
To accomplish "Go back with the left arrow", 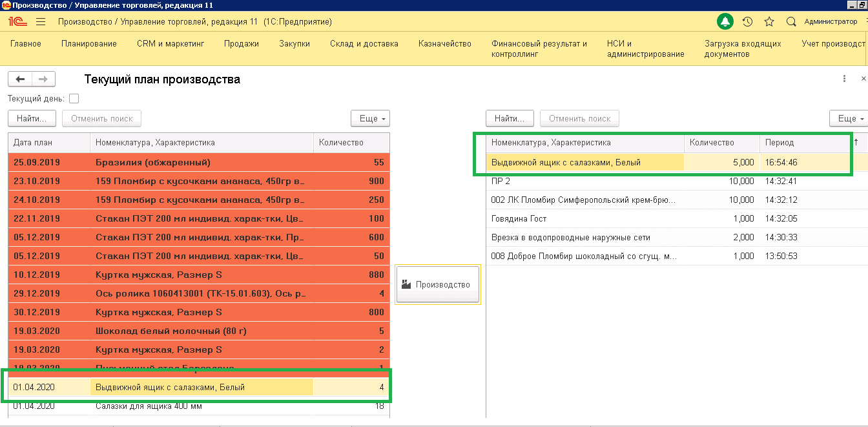I will pos(20,79).
